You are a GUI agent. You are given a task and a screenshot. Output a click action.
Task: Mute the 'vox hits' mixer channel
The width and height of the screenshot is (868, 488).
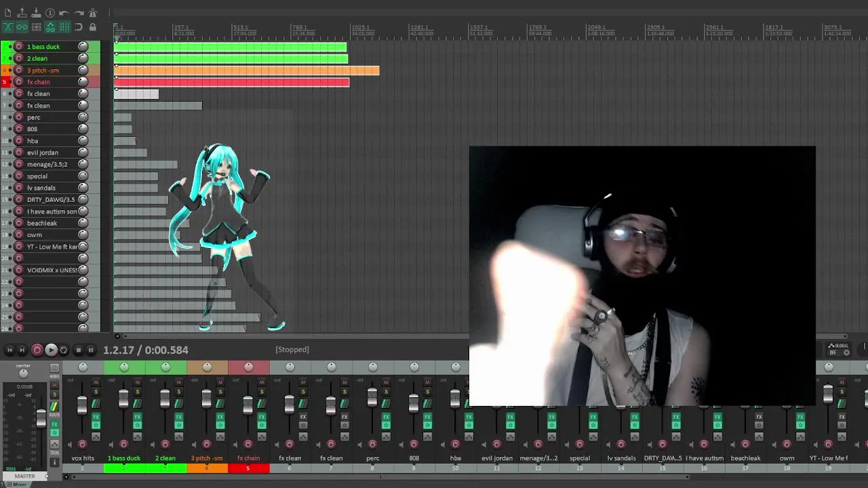click(x=96, y=383)
